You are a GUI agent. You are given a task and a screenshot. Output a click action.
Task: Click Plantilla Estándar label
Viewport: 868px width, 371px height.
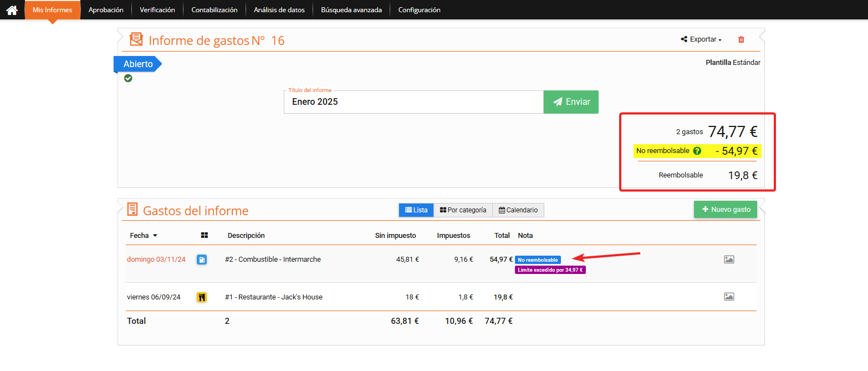coord(733,63)
